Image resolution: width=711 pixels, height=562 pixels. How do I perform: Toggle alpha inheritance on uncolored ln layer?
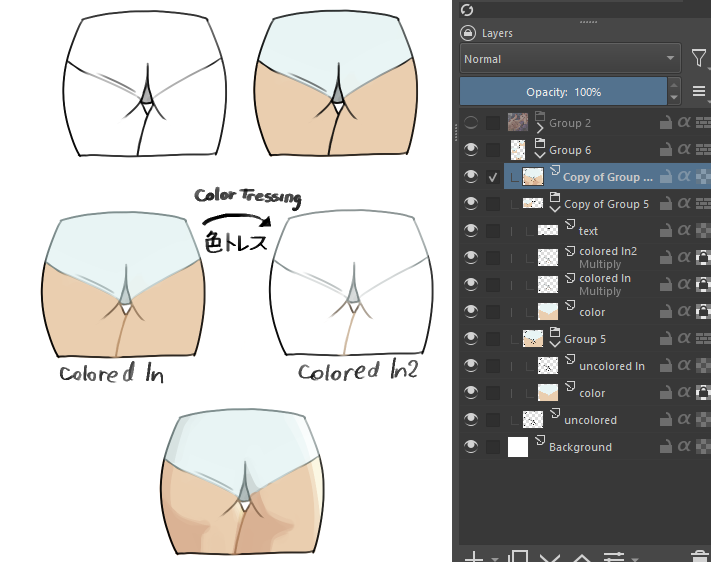point(684,365)
